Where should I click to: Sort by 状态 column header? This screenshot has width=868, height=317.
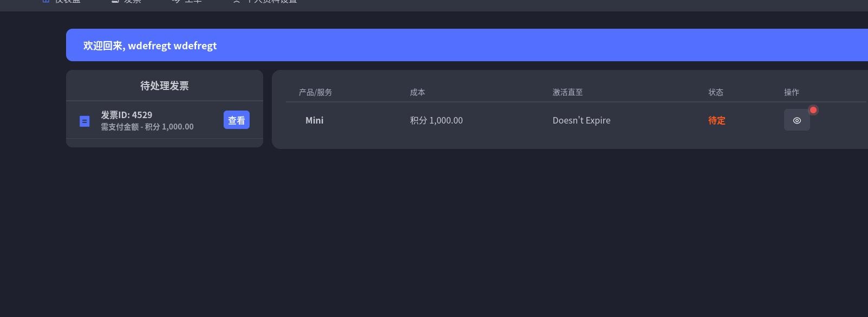coord(716,92)
